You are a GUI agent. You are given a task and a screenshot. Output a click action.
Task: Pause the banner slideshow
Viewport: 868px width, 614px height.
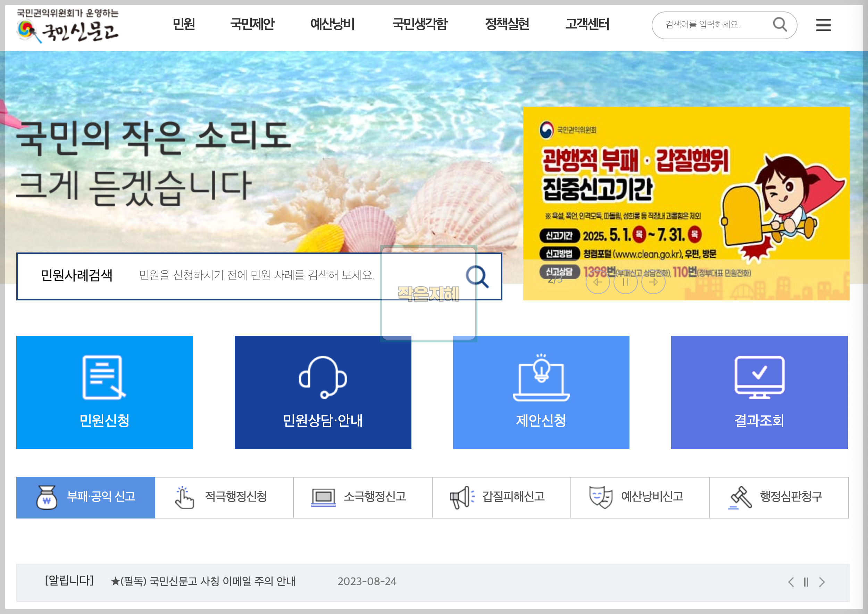click(x=625, y=282)
